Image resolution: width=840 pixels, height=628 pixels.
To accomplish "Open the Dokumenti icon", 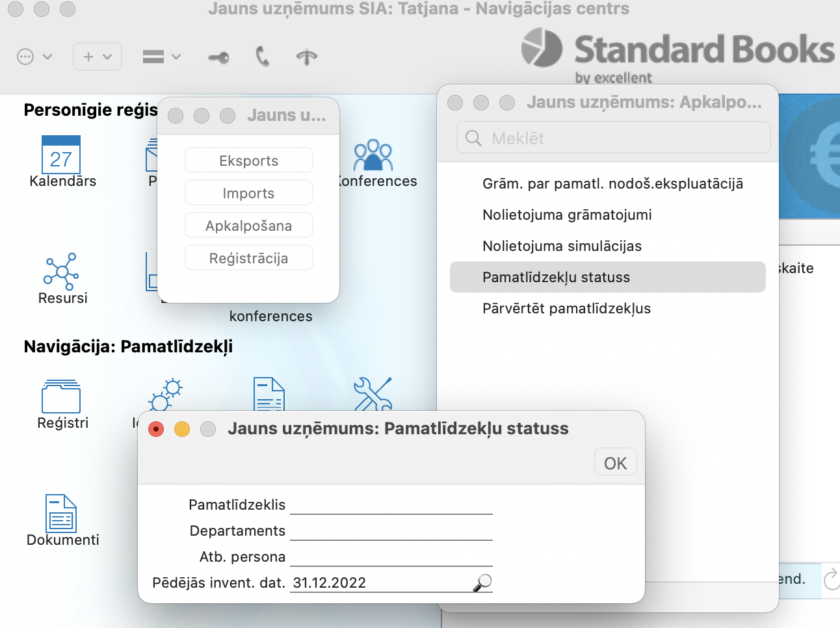I will (x=61, y=514).
